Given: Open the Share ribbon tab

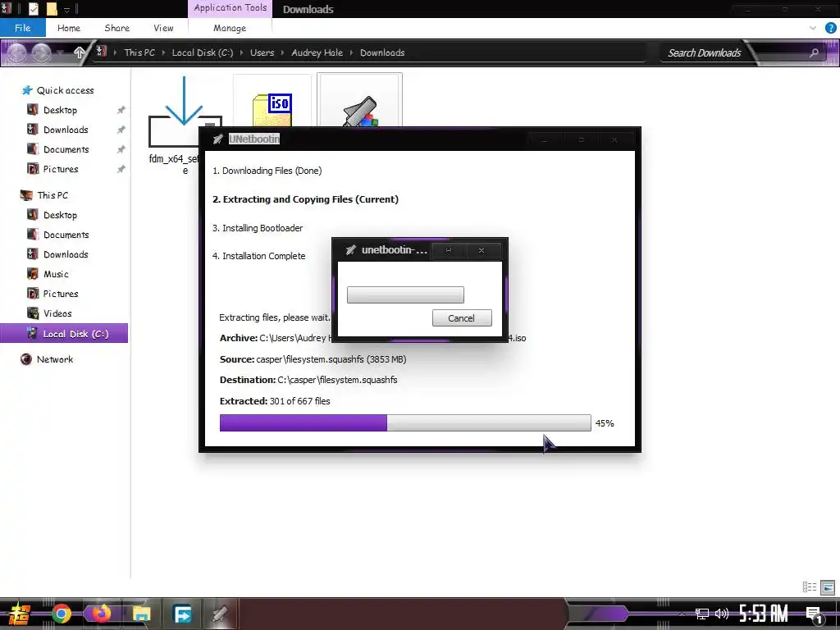Looking at the screenshot, I should [x=116, y=28].
